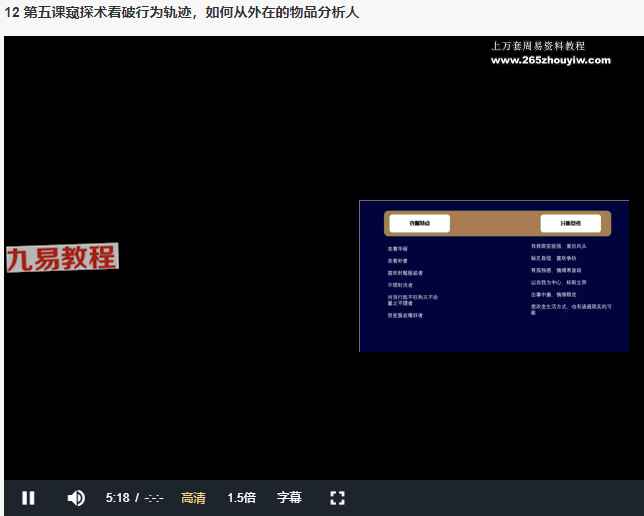The image size is (644, 516).
Task: Toggle 字幕 subtitles in the player bar
Action: click(x=289, y=497)
